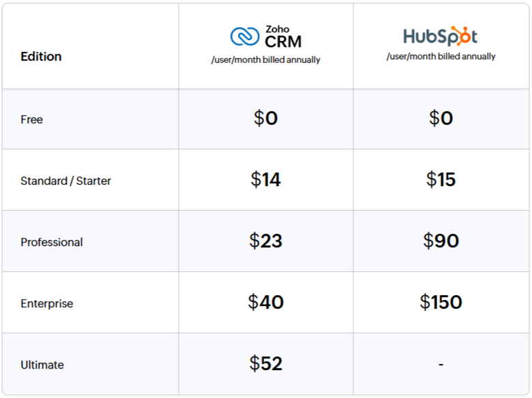Click the Zoho CRM chain-link logo icon
Image resolution: width=532 pixels, height=398 pixels.
click(x=245, y=36)
